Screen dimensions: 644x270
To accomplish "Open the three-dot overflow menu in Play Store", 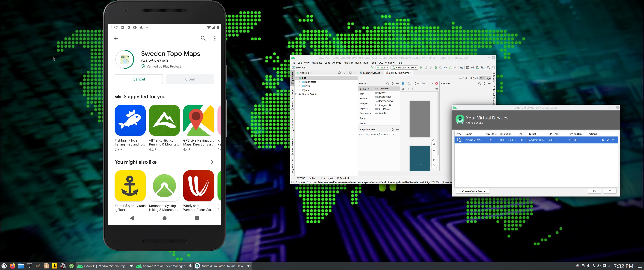I will 215,38.
